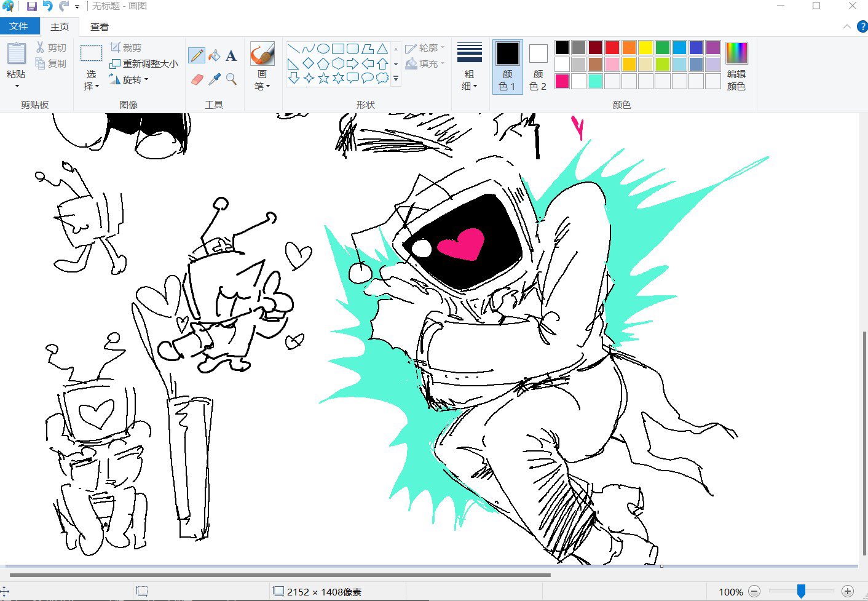The height and width of the screenshot is (601, 868).
Task: Click the 重新调整大小 resize button
Action: pyautogui.click(x=144, y=63)
